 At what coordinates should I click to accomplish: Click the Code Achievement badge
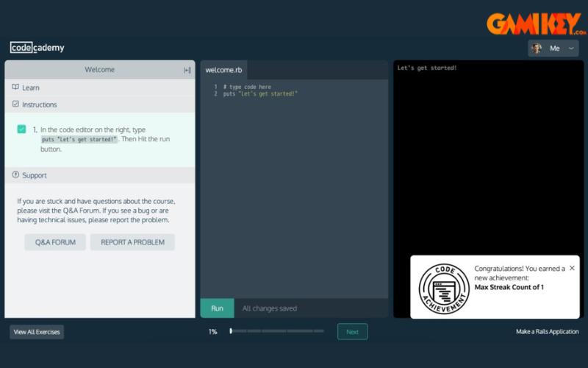(444, 289)
